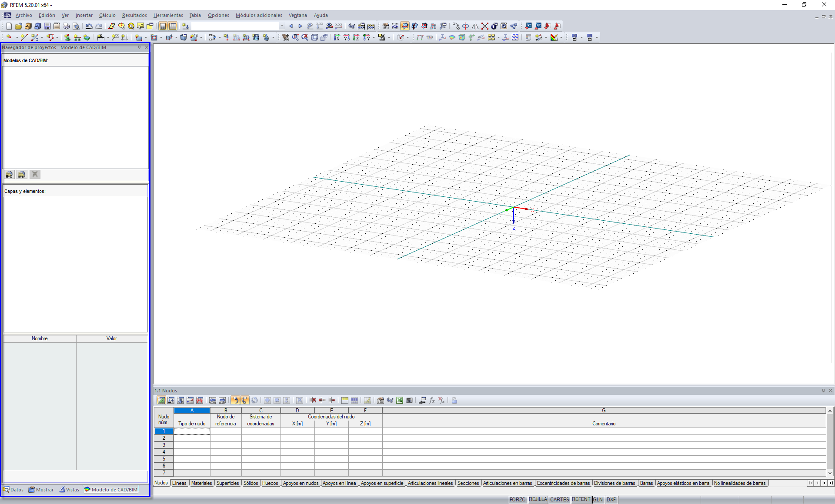
Task: Insert a formula with the fx icon
Action: (432, 400)
